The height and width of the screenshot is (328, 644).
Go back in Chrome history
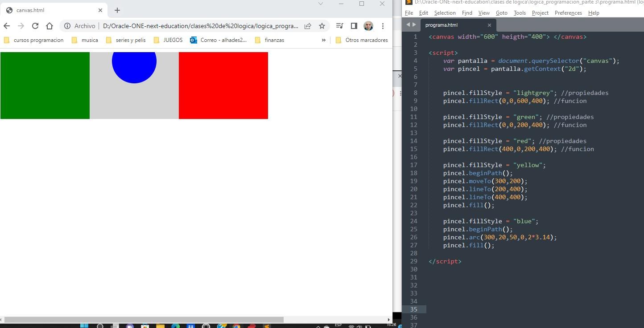click(x=7, y=26)
